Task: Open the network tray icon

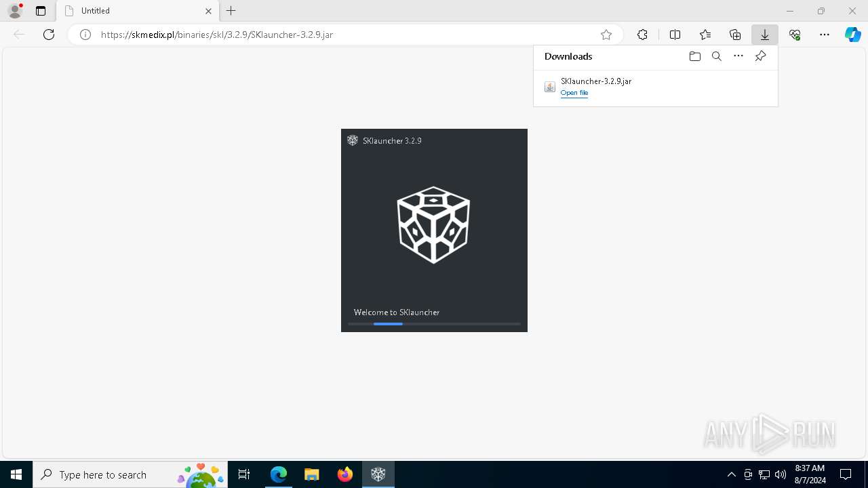Action: point(764,474)
